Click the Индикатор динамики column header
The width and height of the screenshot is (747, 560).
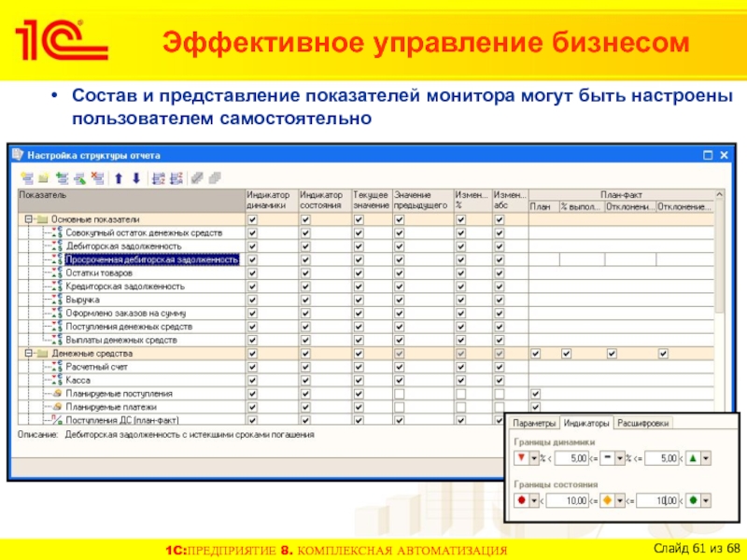pyautogui.click(x=271, y=201)
